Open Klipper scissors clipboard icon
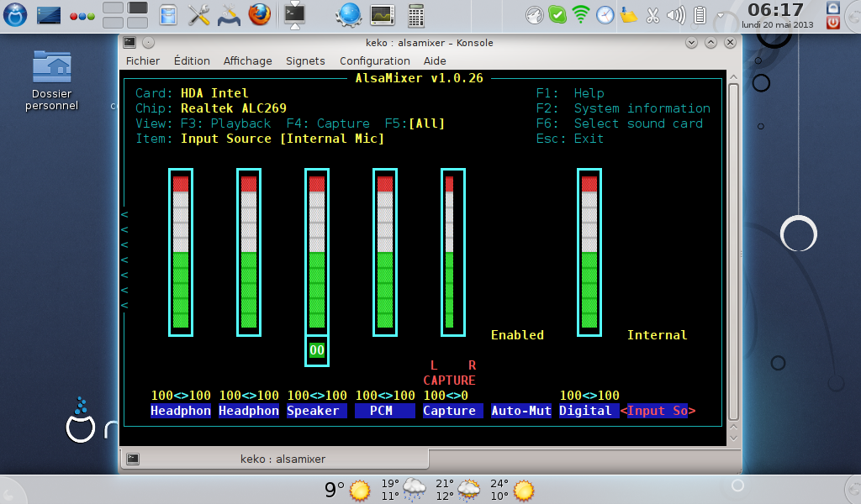 (x=652, y=15)
